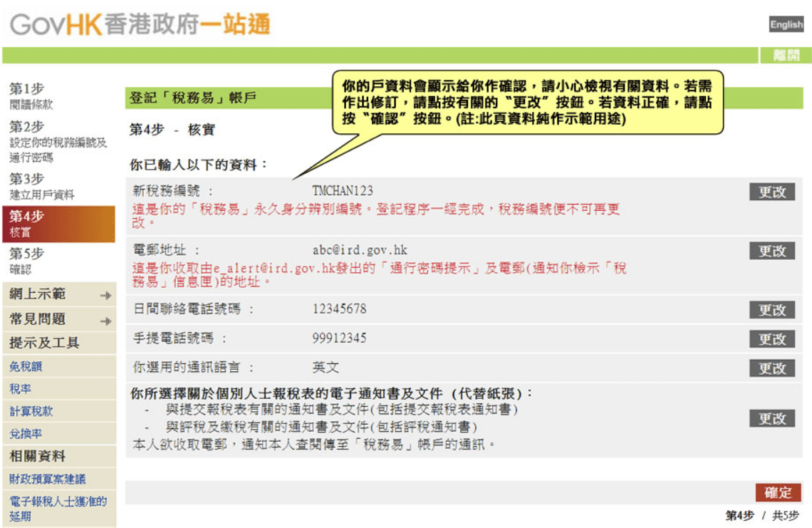Viewport: 812px width, 528px height.
Task: Click 更改 for 電子通知書及文件
Action: pyautogui.click(x=771, y=418)
